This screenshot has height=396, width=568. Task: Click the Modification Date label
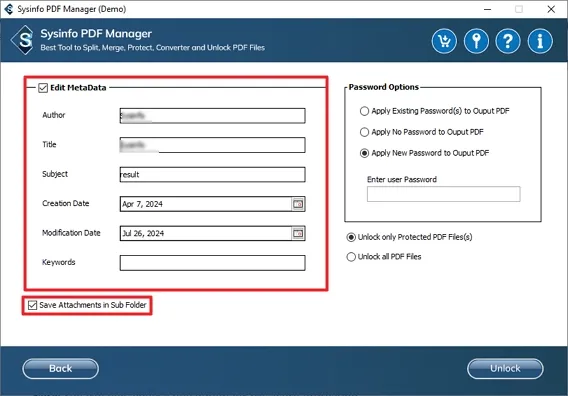click(71, 233)
